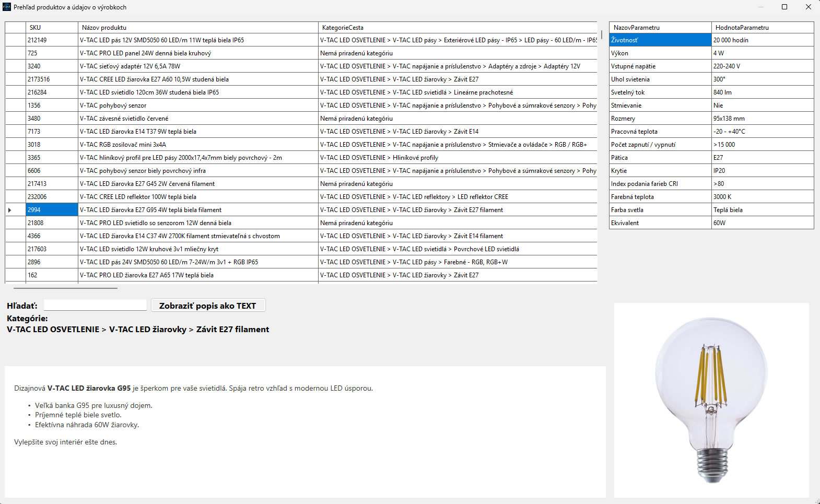Viewport: 820px width, 504px height.
Task: Click the KategorieCesta column header
Action: coord(458,28)
